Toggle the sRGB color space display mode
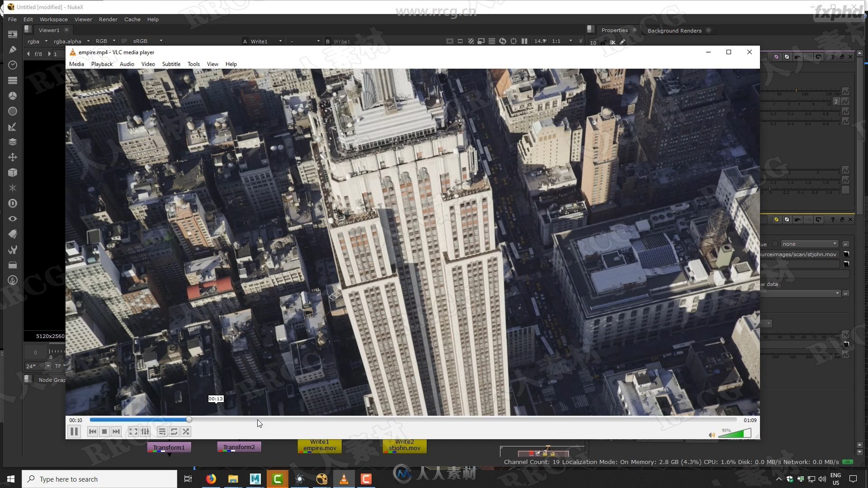This screenshot has height=488, width=868. (x=146, y=41)
